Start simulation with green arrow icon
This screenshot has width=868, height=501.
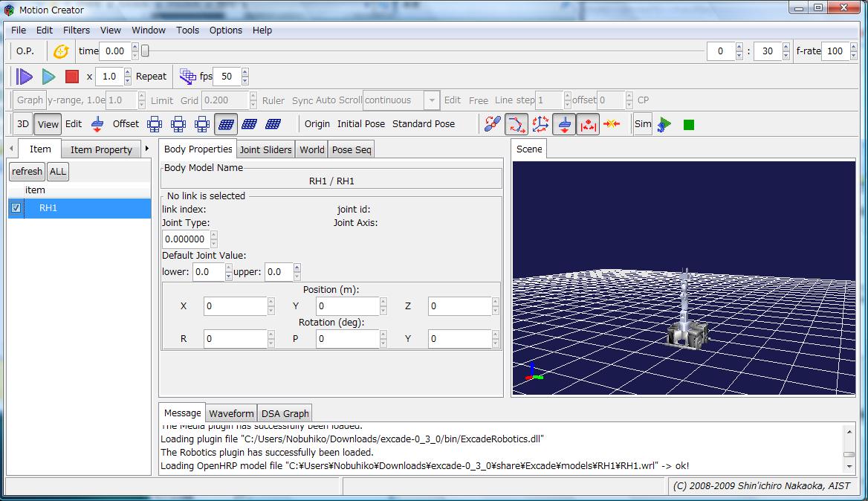[665, 124]
